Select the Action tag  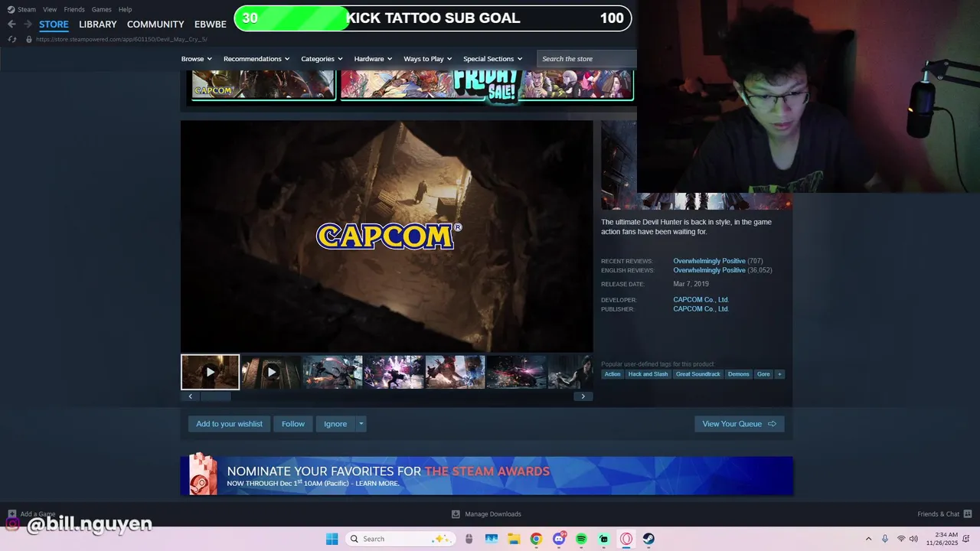(x=612, y=374)
